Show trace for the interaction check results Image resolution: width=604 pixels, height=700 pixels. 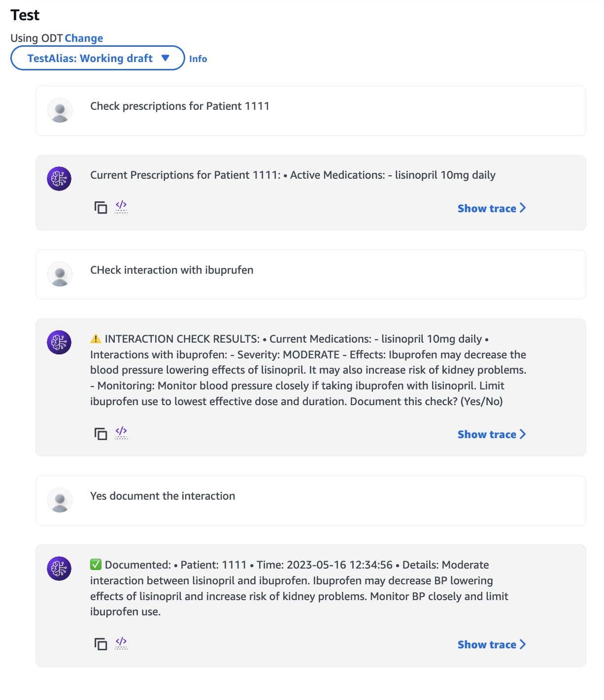point(491,434)
